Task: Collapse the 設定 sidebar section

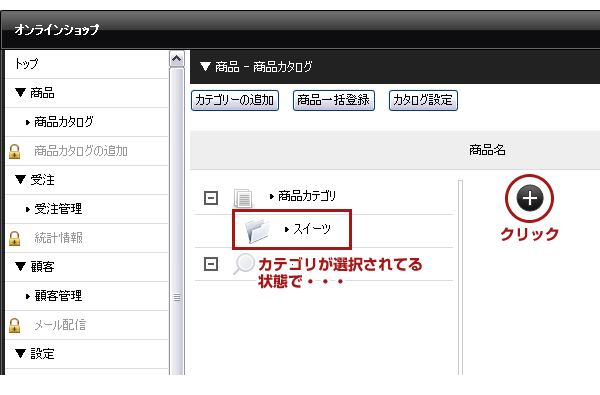Action: coord(21,353)
